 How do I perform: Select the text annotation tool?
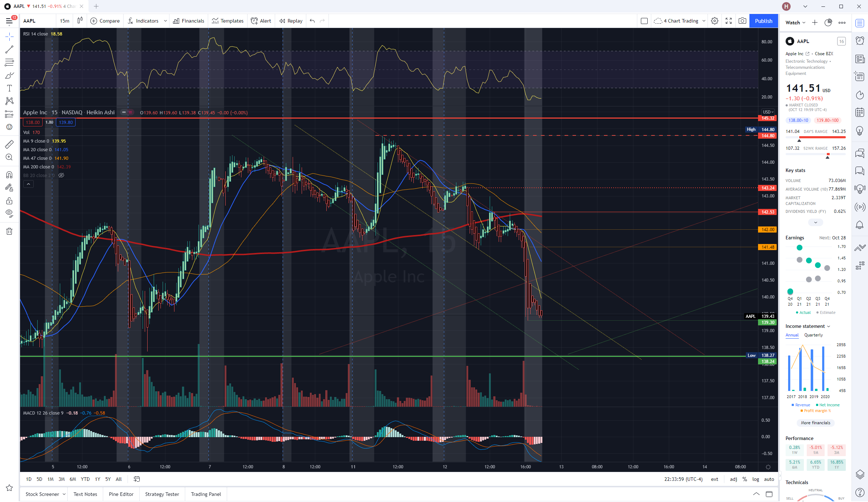point(10,88)
